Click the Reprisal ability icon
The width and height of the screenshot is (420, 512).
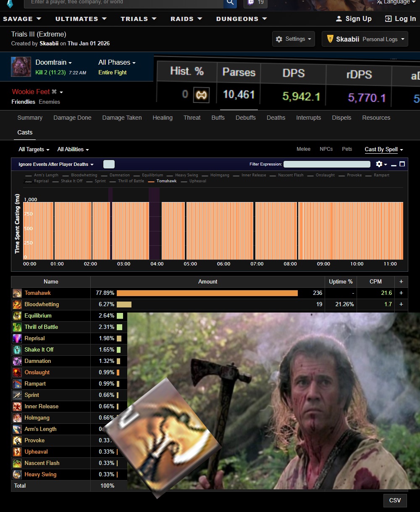tap(17, 339)
